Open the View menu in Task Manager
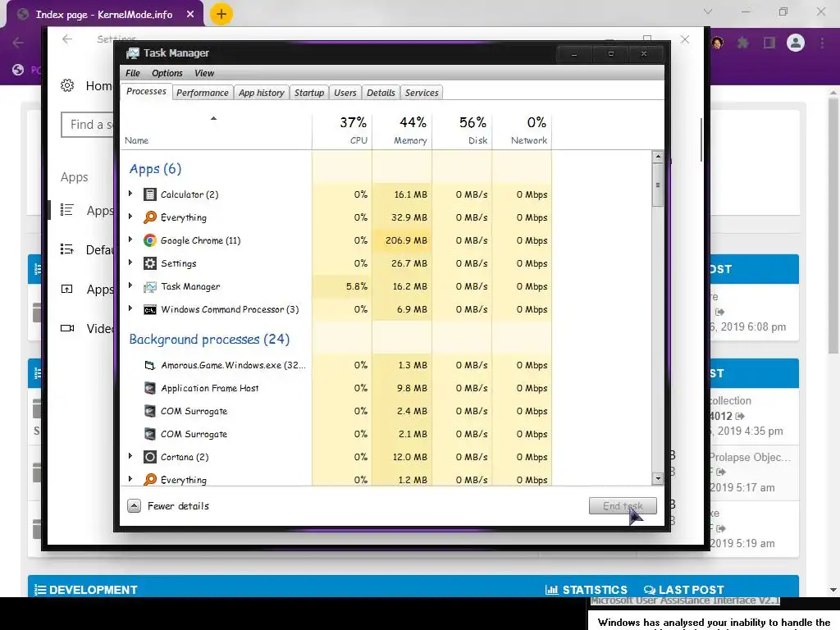The height and width of the screenshot is (630, 840). [x=204, y=73]
